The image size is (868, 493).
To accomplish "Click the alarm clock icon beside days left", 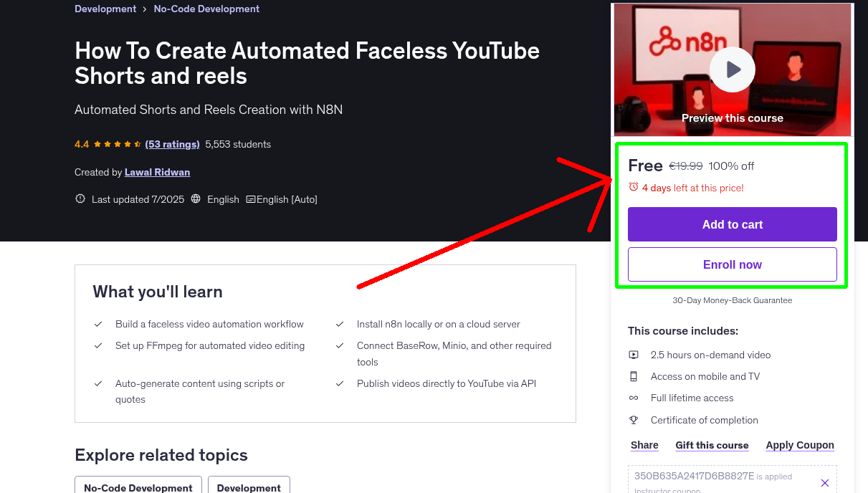I will tap(633, 187).
